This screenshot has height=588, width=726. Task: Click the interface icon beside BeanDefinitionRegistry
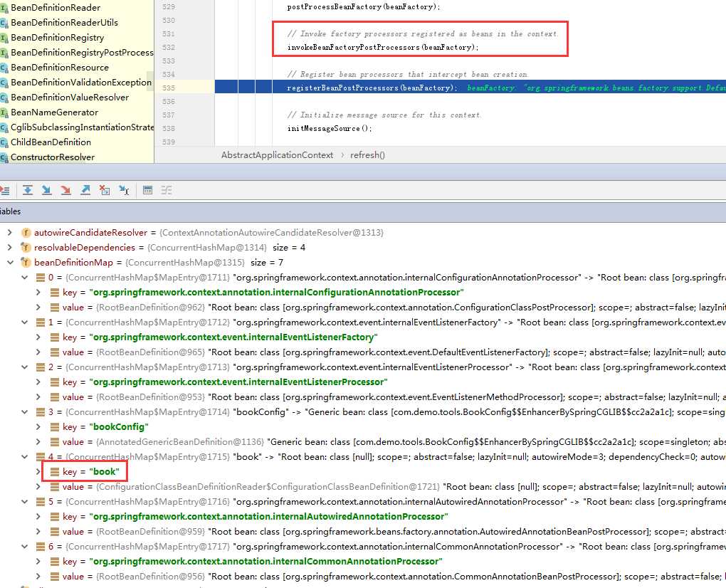tap(4, 38)
